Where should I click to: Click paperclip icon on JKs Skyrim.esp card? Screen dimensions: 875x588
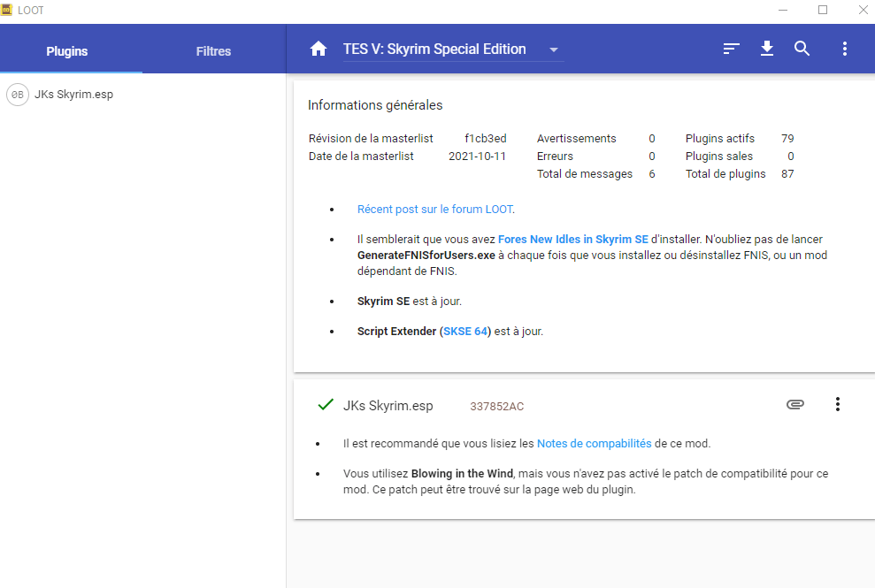(795, 405)
